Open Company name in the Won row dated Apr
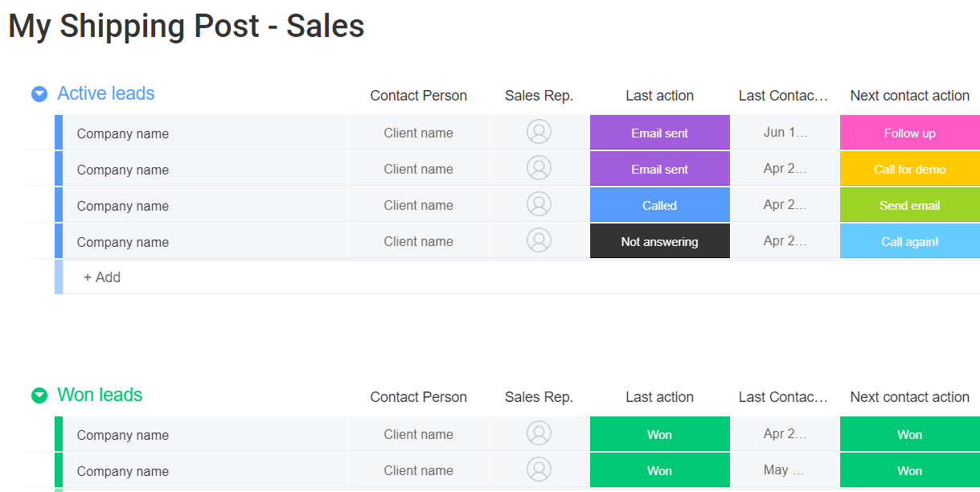The height and width of the screenshot is (492, 980). pos(123,435)
